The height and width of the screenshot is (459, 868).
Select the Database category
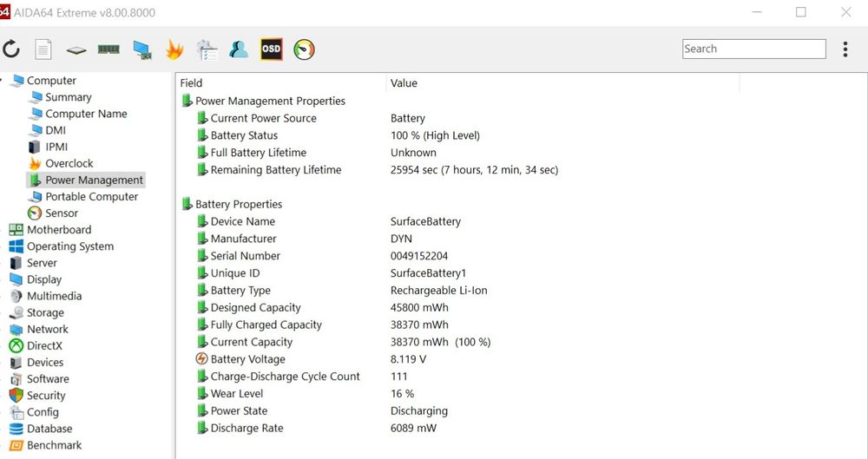(49, 429)
